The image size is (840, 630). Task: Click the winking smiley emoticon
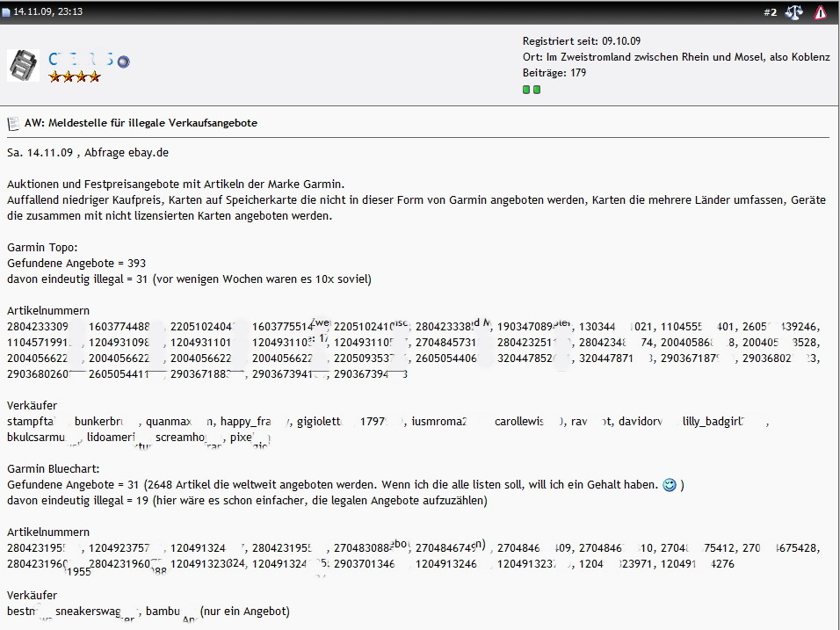pyautogui.click(x=670, y=485)
